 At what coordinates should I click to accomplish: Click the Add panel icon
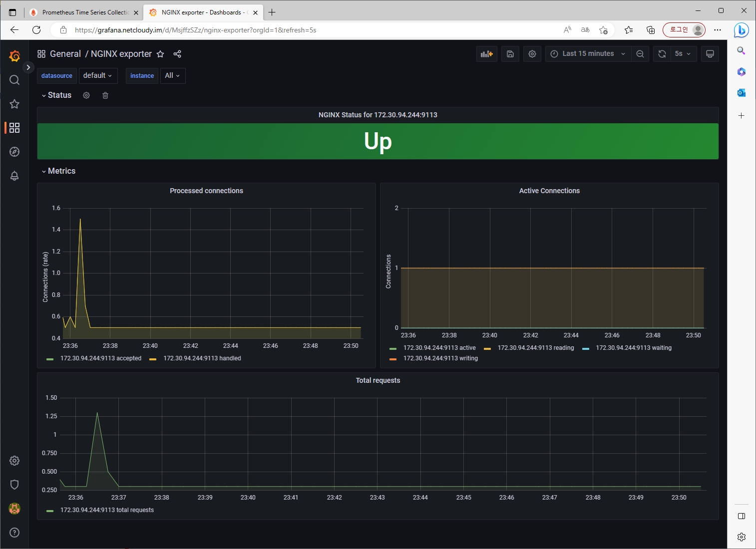[486, 54]
